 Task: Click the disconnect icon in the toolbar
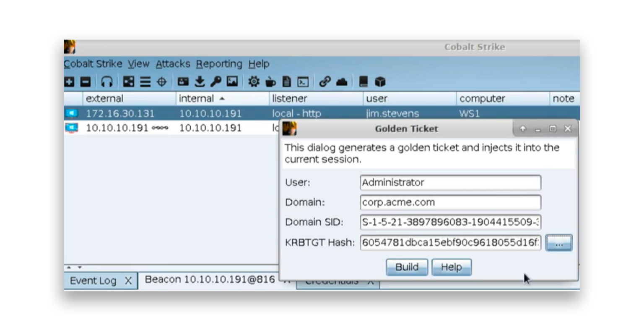[86, 82]
